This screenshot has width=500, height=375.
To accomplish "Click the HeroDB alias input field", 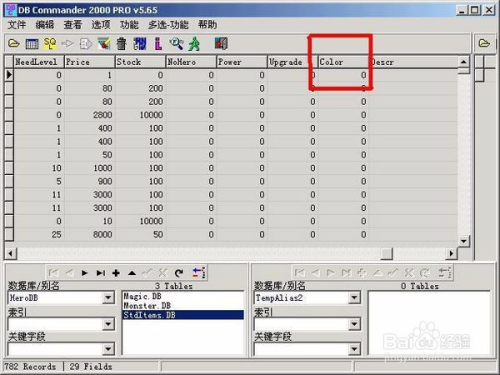I will [55, 297].
